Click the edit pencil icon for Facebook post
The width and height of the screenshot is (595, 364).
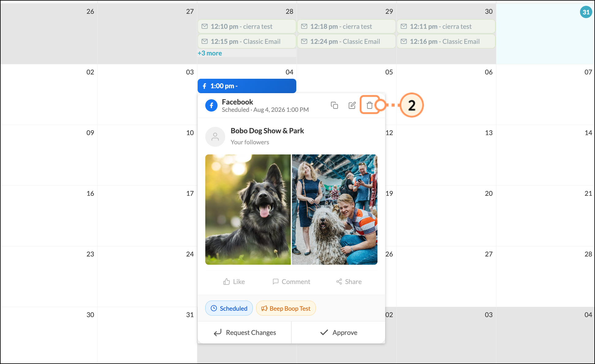click(x=352, y=105)
